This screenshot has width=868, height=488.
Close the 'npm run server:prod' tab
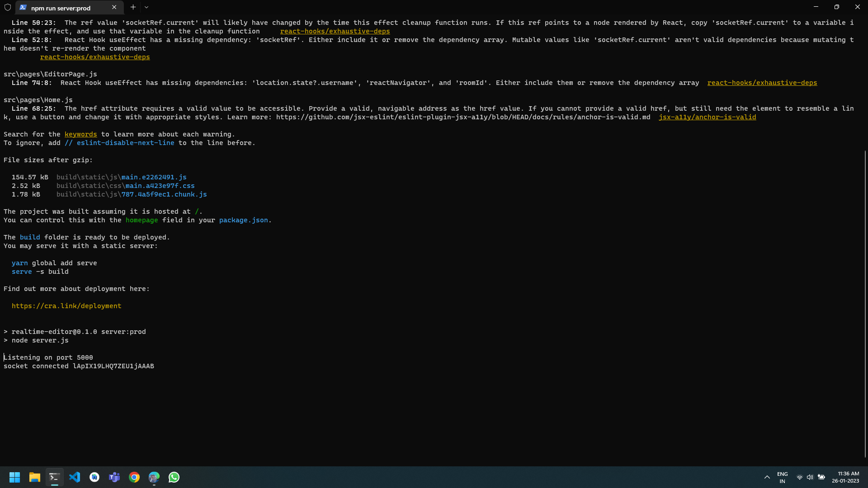114,7
